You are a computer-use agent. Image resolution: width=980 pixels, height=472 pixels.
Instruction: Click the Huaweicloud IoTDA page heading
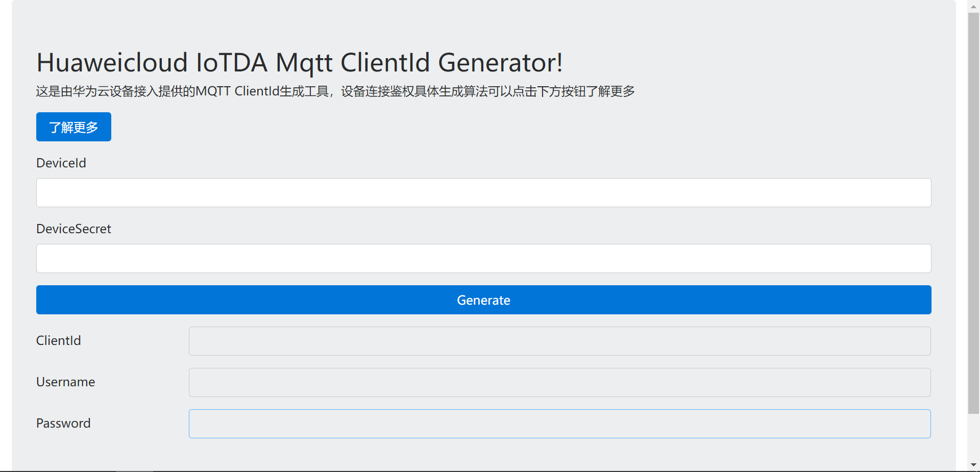[x=300, y=63]
